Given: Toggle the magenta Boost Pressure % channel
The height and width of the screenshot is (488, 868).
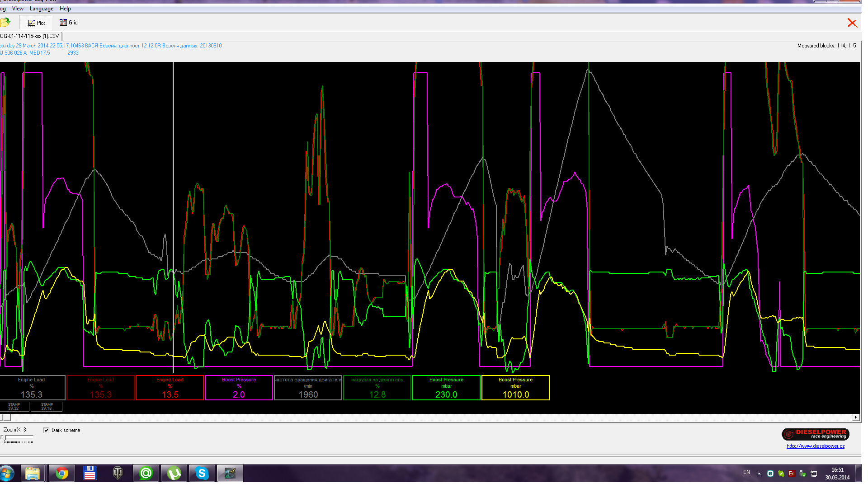Looking at the screenshot, I should coord(239,388).
